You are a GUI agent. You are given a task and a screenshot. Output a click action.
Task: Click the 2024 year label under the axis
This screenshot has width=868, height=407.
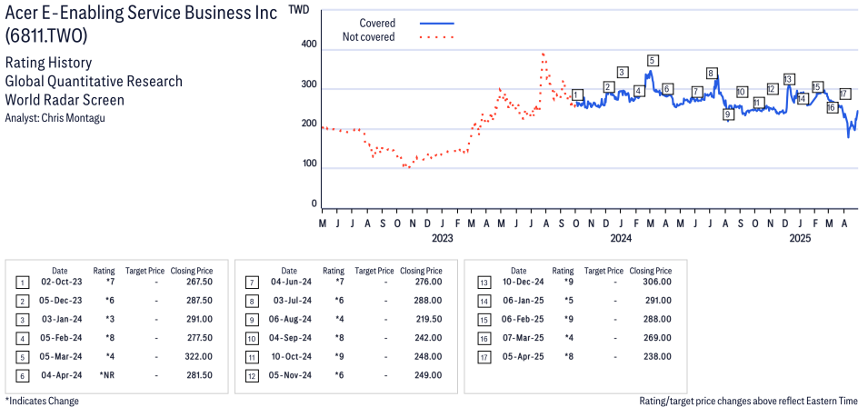pos(621,238)
